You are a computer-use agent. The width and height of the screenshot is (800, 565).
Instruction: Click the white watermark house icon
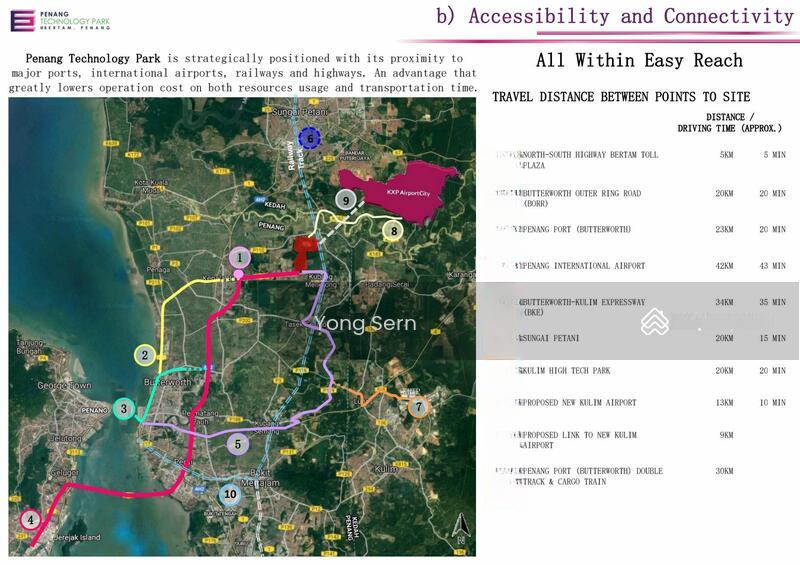pyautogui.click(x=655, y=322)
